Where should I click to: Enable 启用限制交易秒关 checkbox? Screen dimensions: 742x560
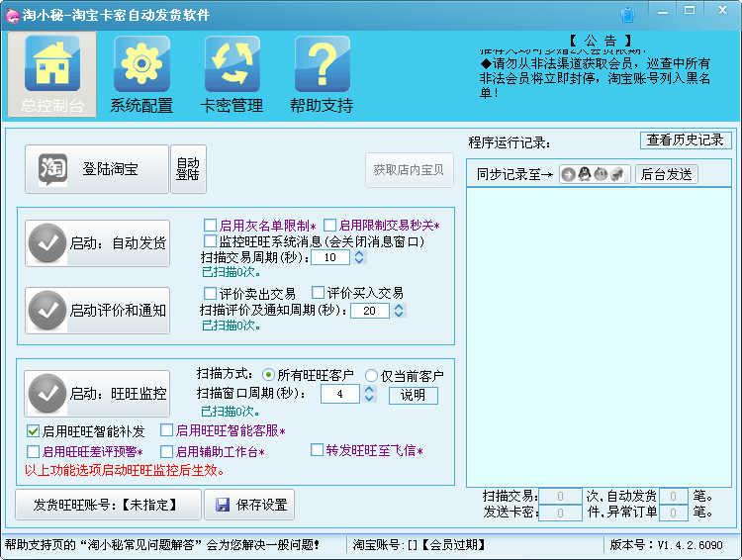pyautogui.click(x=329, y=225)
